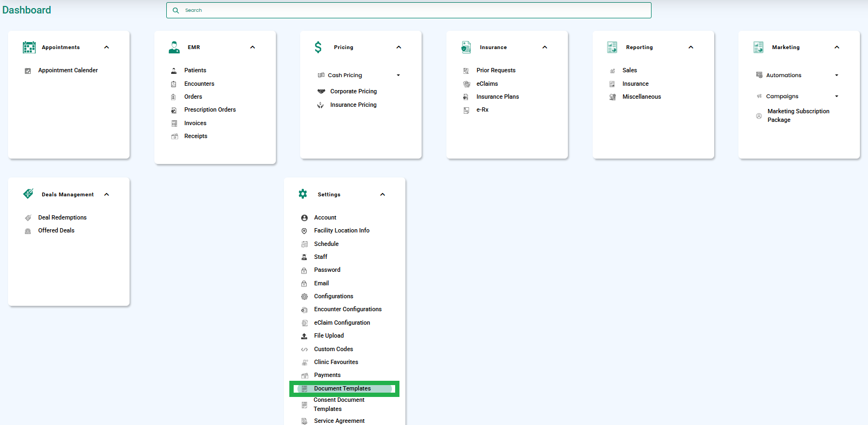The height and width of the screenshot is (425, 868).
Task: Collapse the Insurance card
Action: [545, 47]
